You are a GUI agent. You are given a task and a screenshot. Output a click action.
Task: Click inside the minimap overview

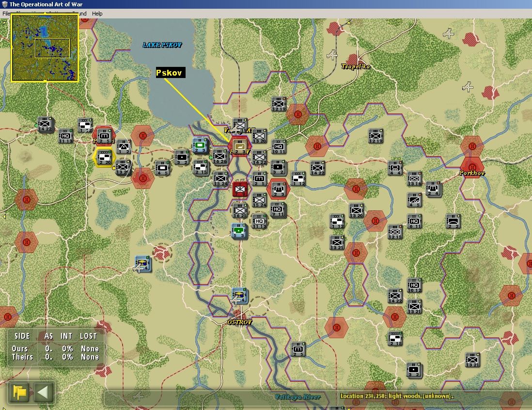point(45,48)
